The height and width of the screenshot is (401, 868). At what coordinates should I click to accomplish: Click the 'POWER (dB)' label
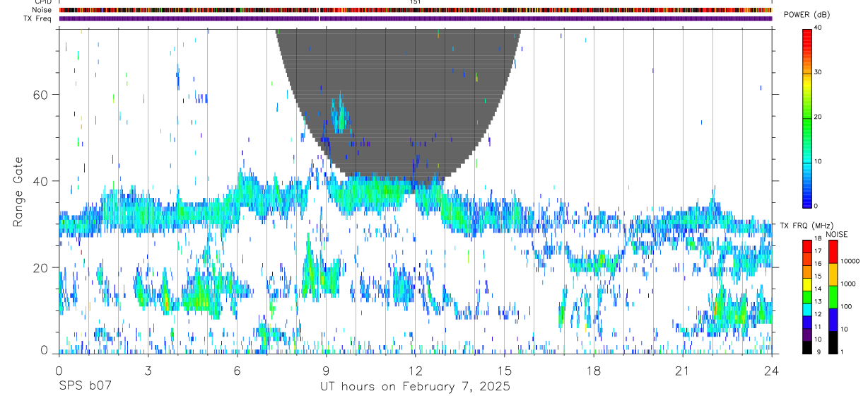(807, 15)
